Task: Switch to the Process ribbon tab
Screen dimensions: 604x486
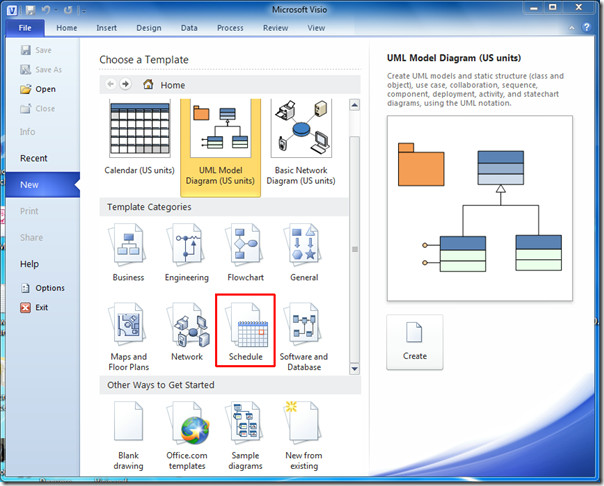Action: (x=230, y=28)
